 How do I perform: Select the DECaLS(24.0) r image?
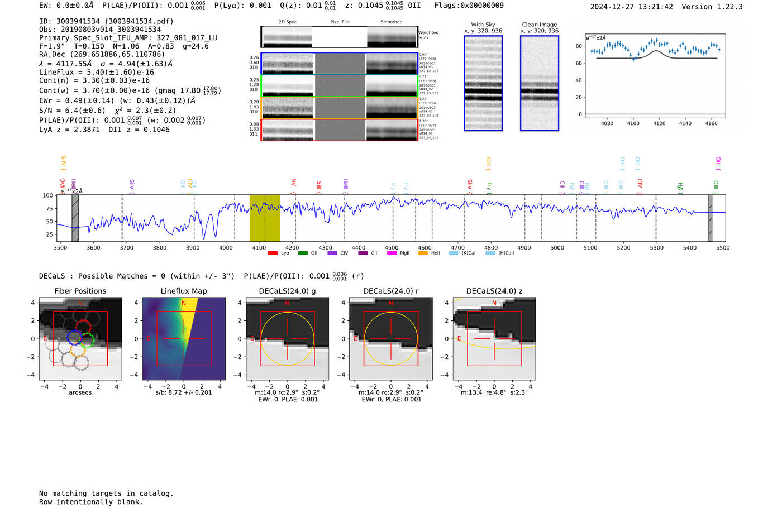390,338
